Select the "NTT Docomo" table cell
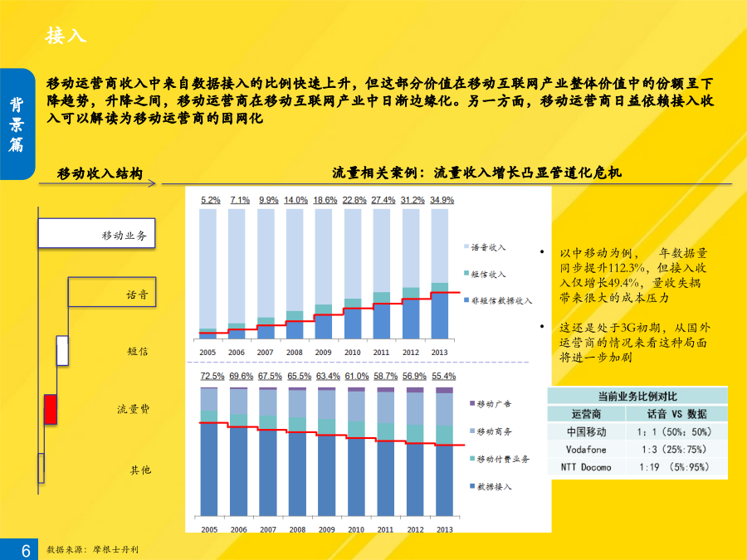Viewport: 747px width, 560px height. [587, 467]
